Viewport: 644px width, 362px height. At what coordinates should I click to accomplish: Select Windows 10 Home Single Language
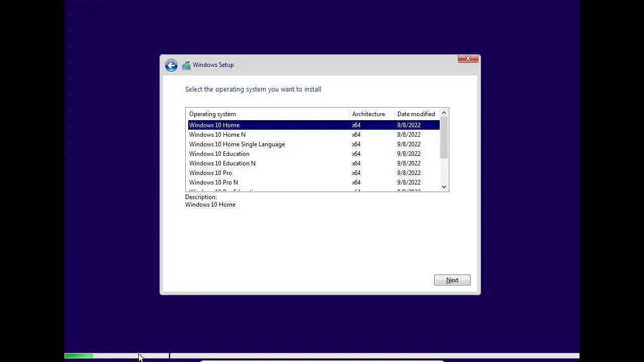pyautogui.click(x=313, y=144)
